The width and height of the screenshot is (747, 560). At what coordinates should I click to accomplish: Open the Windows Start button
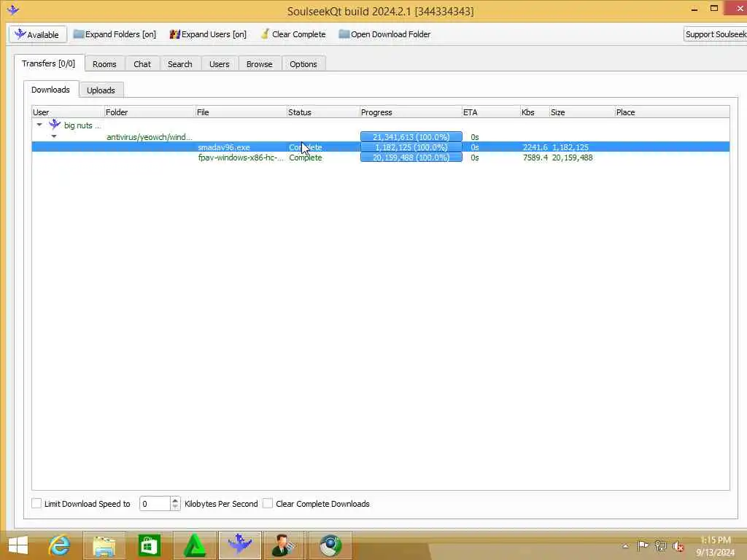tap(18, 545)
